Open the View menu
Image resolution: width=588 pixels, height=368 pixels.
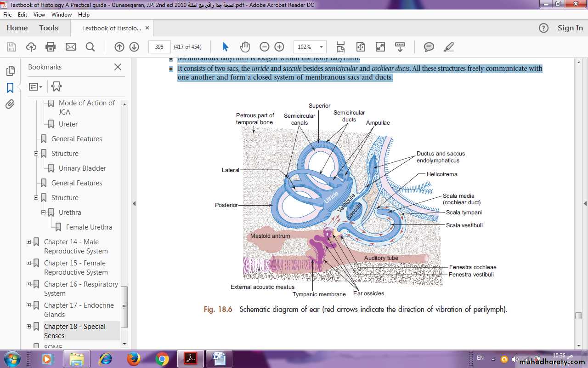(x=39, y=15)
